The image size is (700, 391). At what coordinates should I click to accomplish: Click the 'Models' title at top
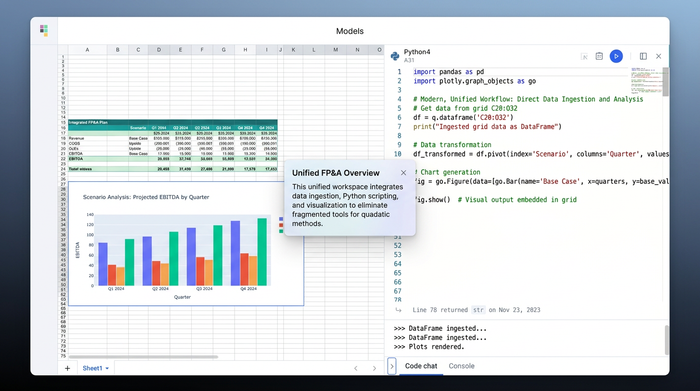350,31
